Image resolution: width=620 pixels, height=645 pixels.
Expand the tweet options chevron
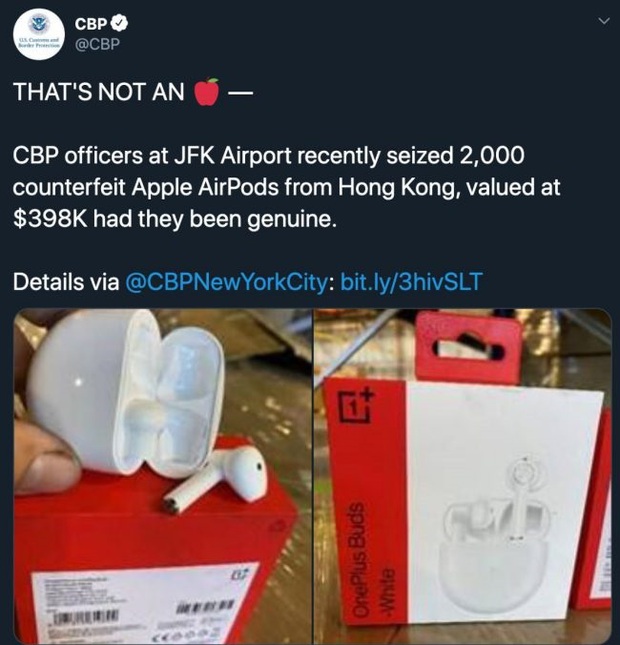pos(604,21)
